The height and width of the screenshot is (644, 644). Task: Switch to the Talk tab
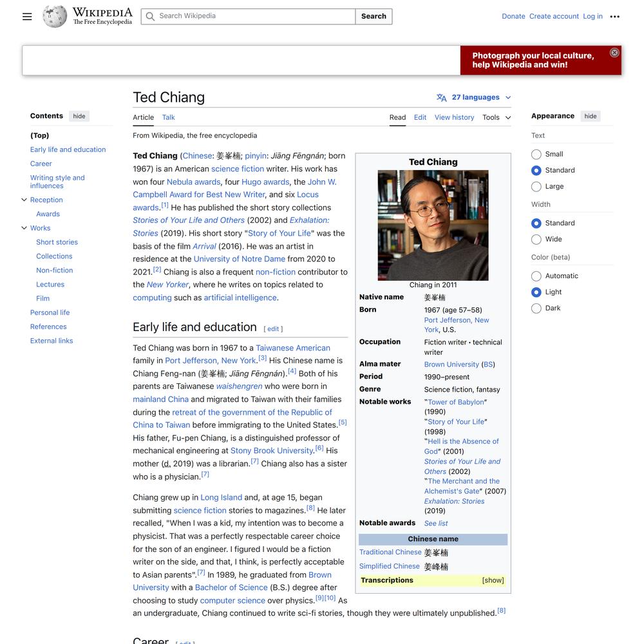(168, 117)
